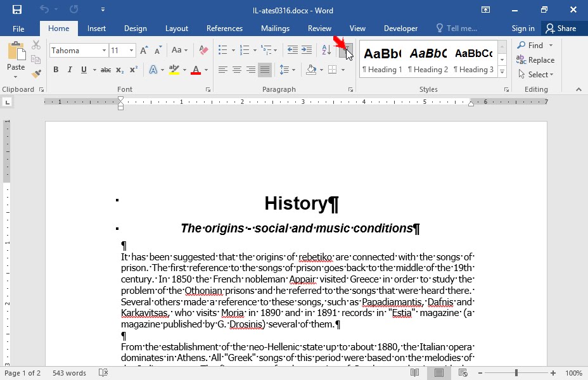Toggle Strikethrough formatting
This screenshot has height=380, width=588.
click(106, 70)
